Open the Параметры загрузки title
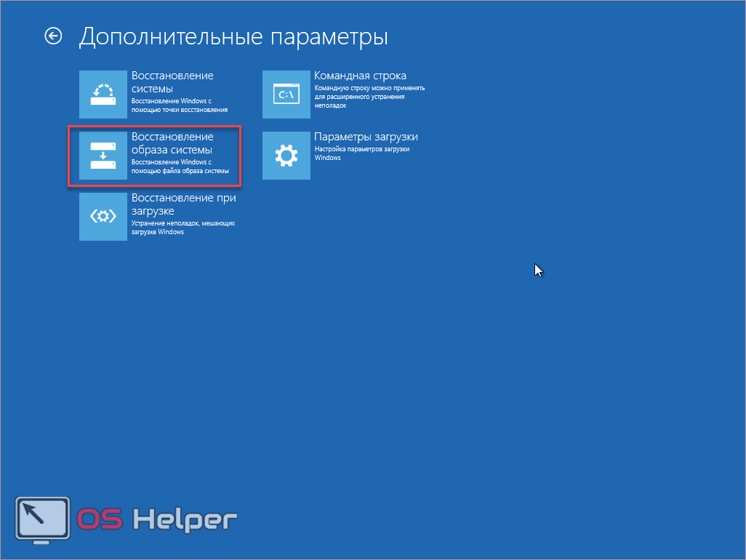The height and width of the screenshot is (560, 746). coord(366,137)
